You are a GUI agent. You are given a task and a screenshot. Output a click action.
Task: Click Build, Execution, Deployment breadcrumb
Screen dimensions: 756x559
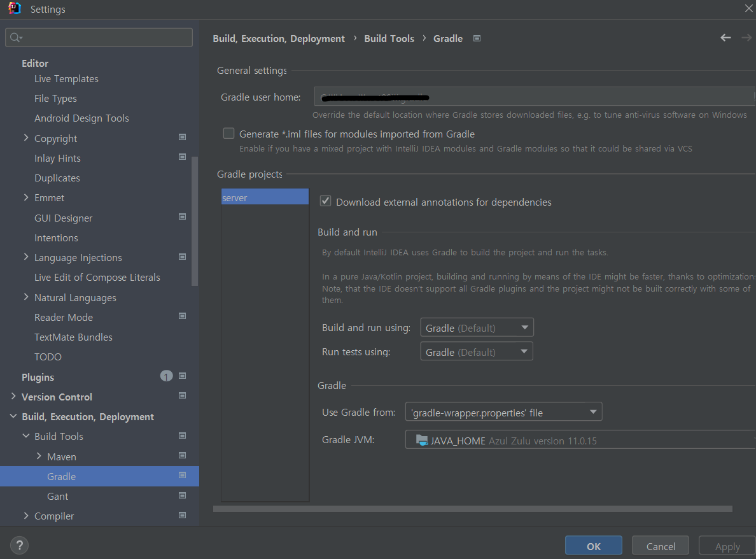(x=279, y=39)
